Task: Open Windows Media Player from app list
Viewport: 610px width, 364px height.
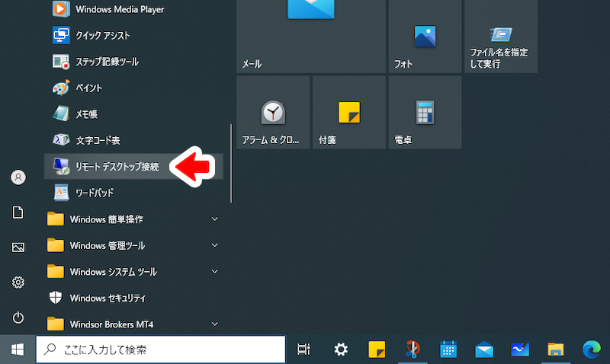Action: (133, 9)
